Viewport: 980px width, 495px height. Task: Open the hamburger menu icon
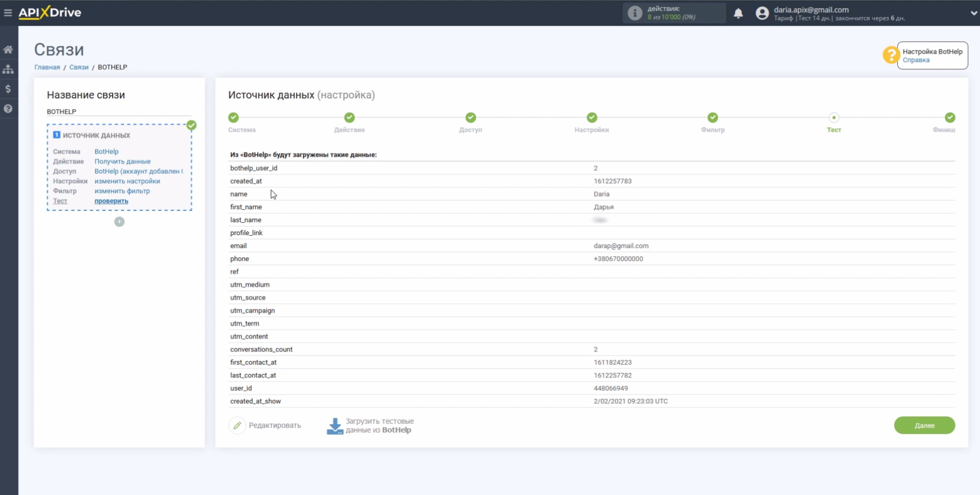[8, 12]
